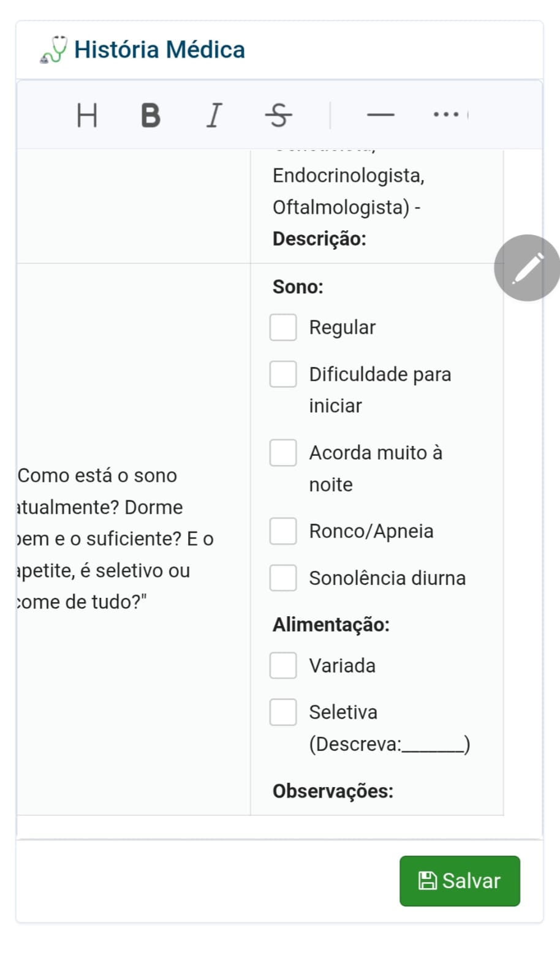Mark the Sonolência diurna checkbox
The height and width of the screenshot is (980, 560).
283,578
